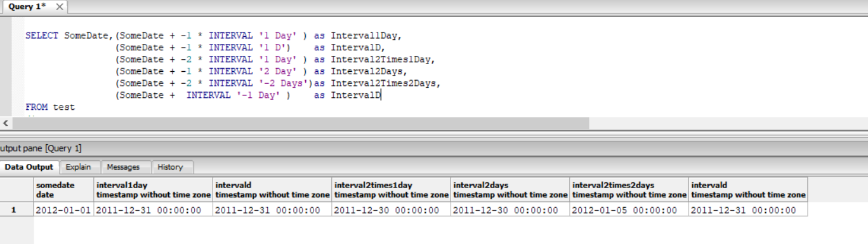
Task: Select the interval2days cell 2011-12-30 00:00:00
Action: [510, 210]
